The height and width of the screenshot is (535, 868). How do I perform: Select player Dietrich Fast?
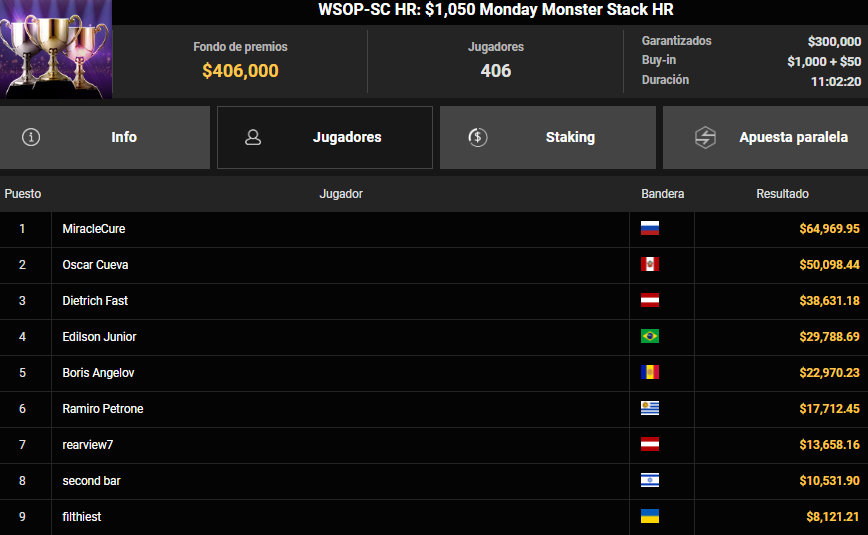(95, 301)
